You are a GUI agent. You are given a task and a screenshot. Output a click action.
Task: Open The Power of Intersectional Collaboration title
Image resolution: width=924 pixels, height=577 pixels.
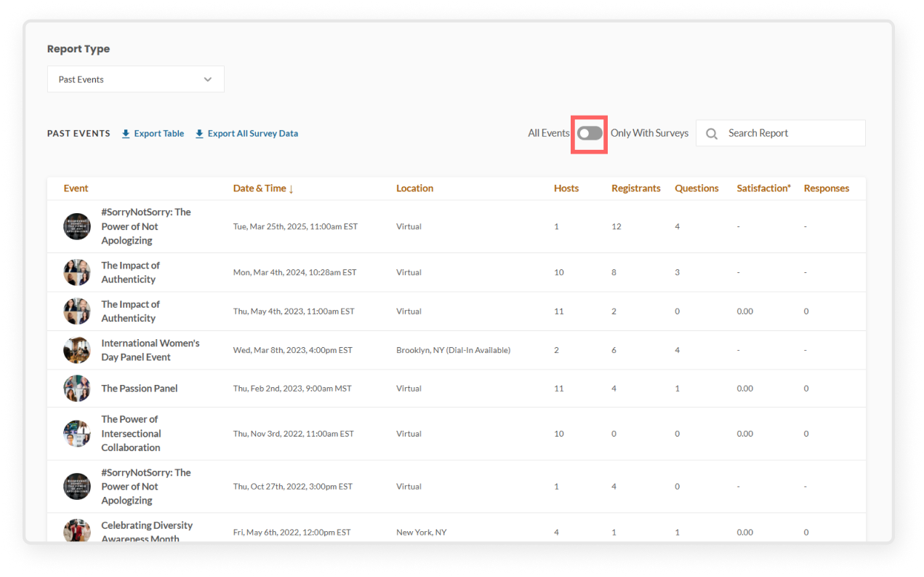coord(132,434)
